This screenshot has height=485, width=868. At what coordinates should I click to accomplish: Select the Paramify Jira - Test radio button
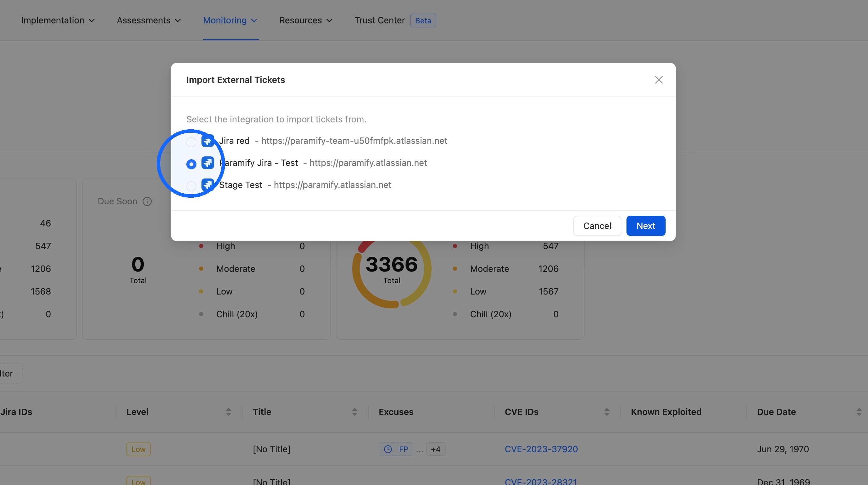191,164
